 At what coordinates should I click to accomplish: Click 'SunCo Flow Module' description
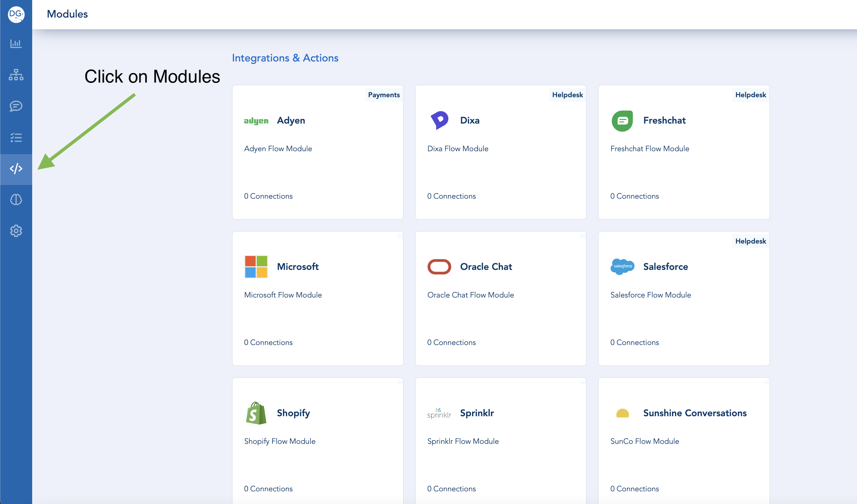pyautogui.click(x=644, y=441)
